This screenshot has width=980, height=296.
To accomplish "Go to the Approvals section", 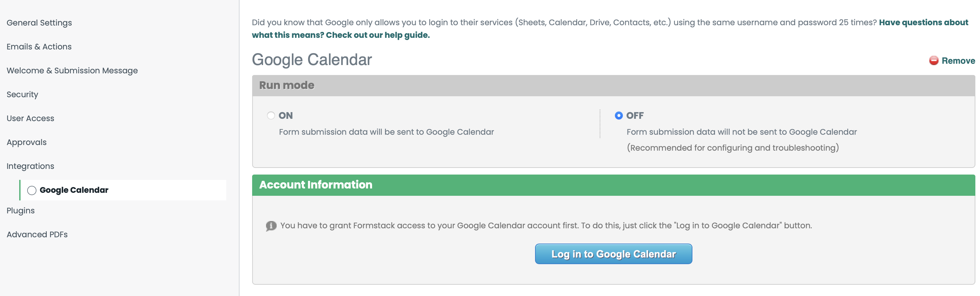I will (26, 142).
